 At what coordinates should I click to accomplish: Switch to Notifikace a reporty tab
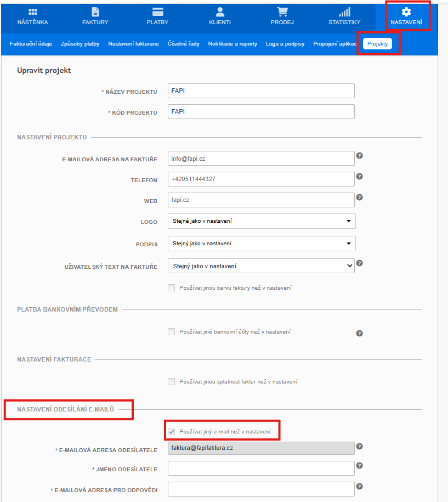232,44
